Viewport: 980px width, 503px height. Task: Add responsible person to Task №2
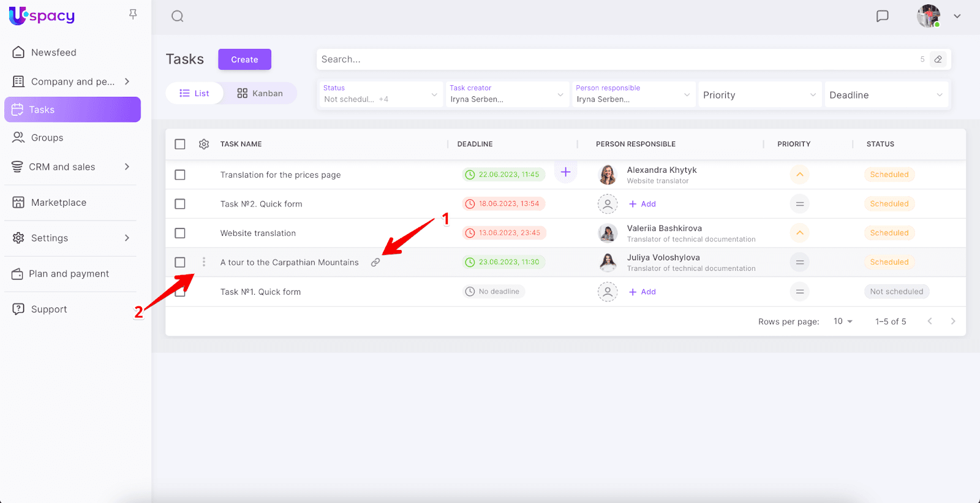point(643,204)
